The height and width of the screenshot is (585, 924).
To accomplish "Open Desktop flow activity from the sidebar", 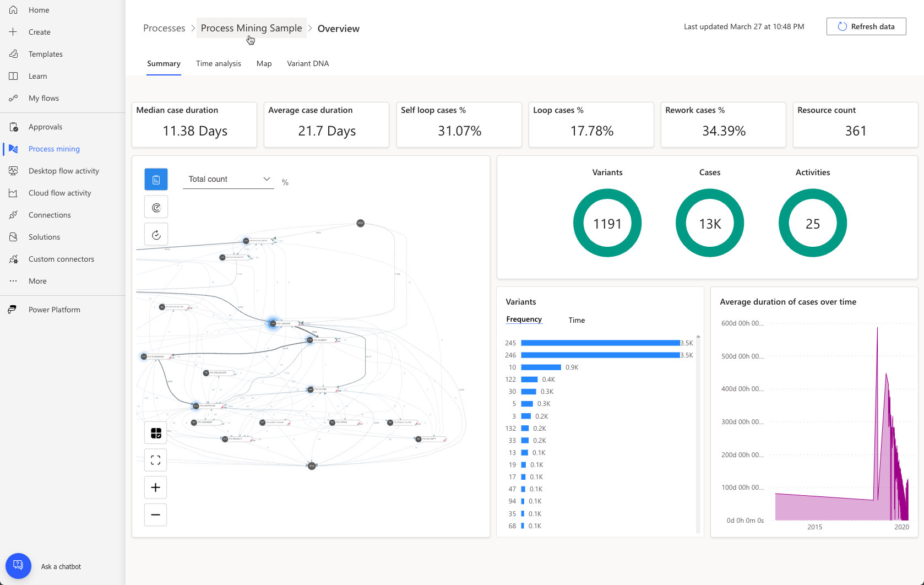I will tap(13, 171).
